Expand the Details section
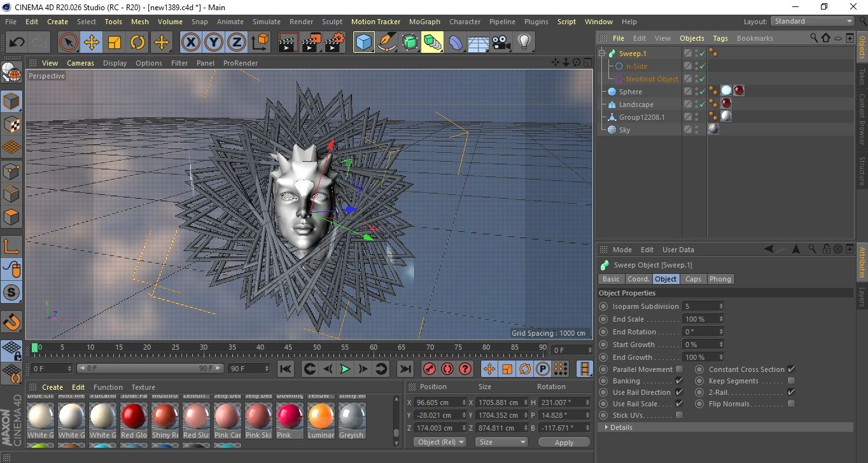This screenshot has width=868, height=463. 606,427
